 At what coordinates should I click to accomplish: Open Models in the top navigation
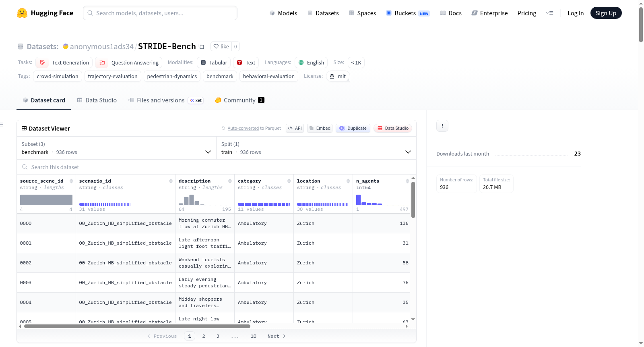[283, 13]
